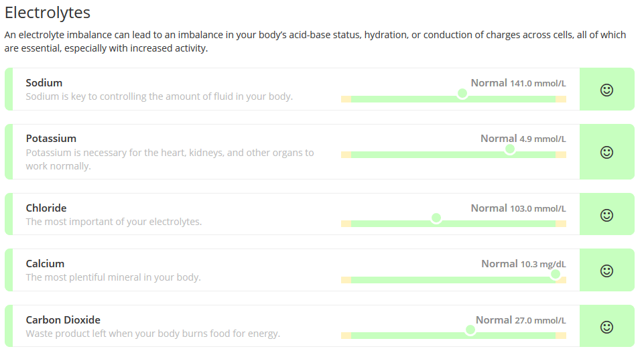Open the Carbon Dioxide result title
644x355 pixels.
tap(63, 320)
